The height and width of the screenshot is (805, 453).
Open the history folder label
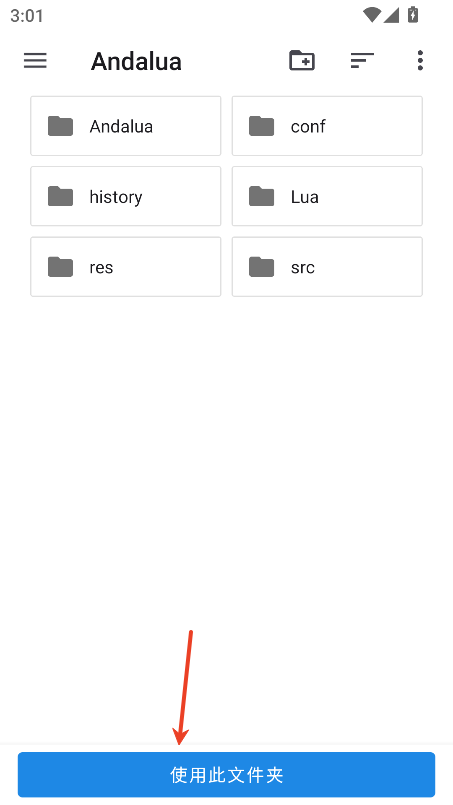point(116,197)
